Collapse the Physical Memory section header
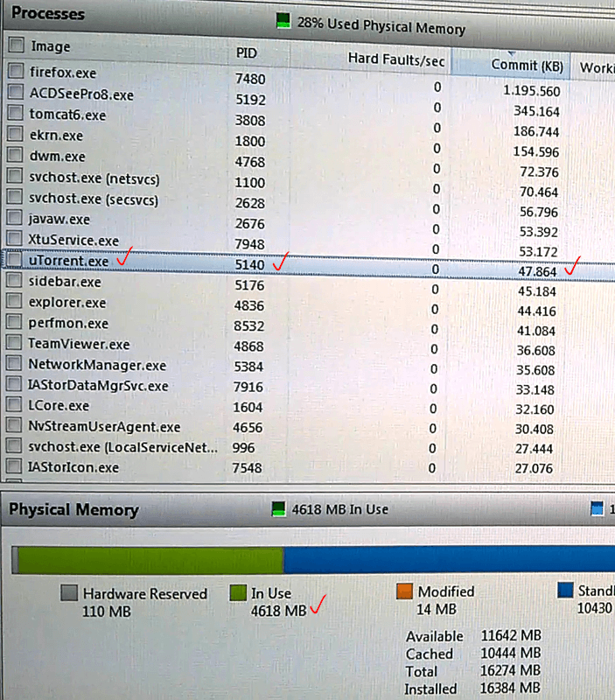Image resolution: width=615 pixels, height=700 pixels. pyautogui.click(x=308, y=509)
